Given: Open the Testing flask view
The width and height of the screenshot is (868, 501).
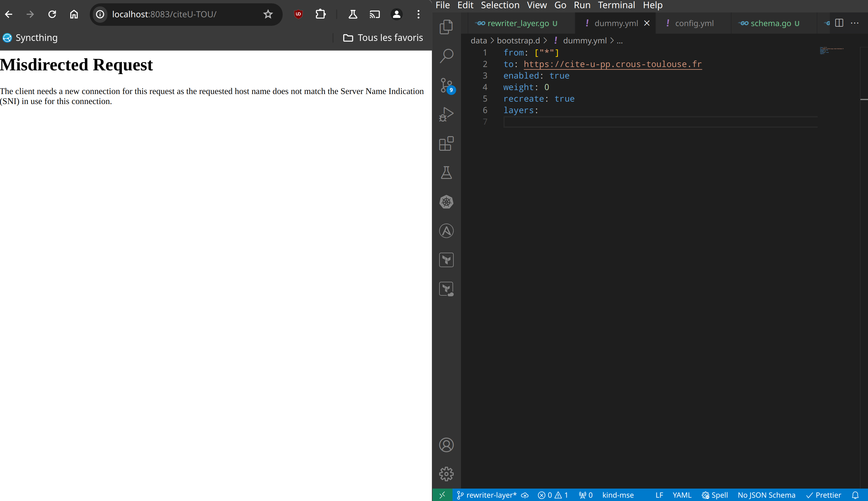Looking at the screenshot, I should tap(446, 173).
